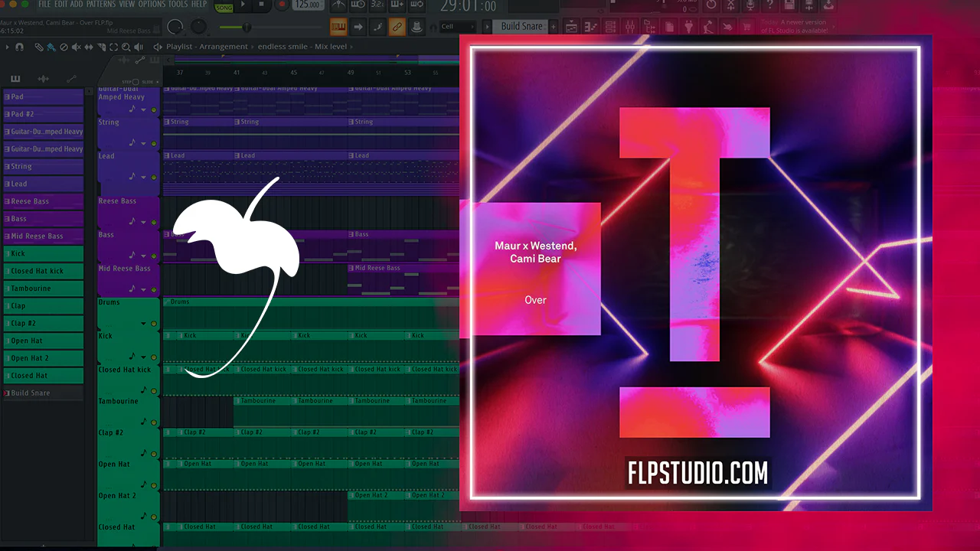Click the undo history icon
Screen dimensions: 980x551
(710, 5)
